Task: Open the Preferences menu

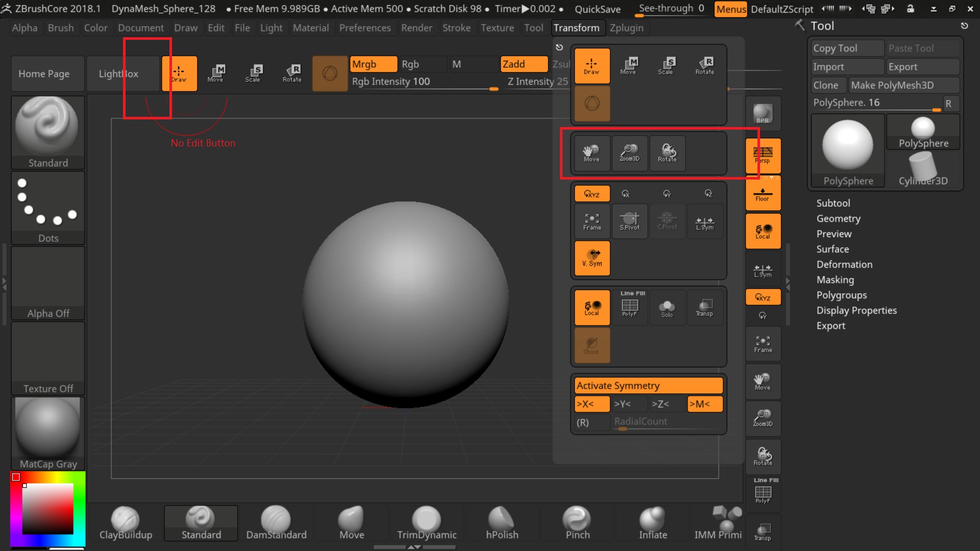Action: [x=365, y=28]
